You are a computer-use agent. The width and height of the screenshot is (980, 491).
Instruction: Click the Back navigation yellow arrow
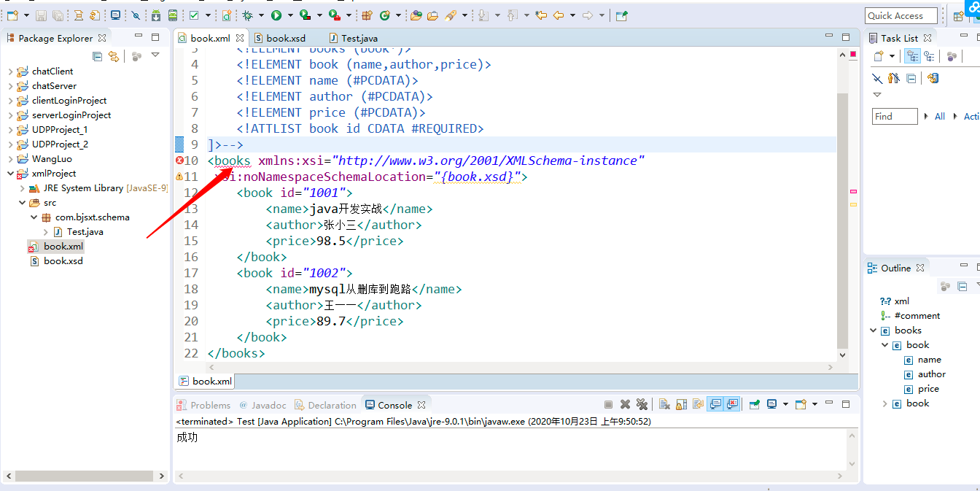click(x=559, y=15)
